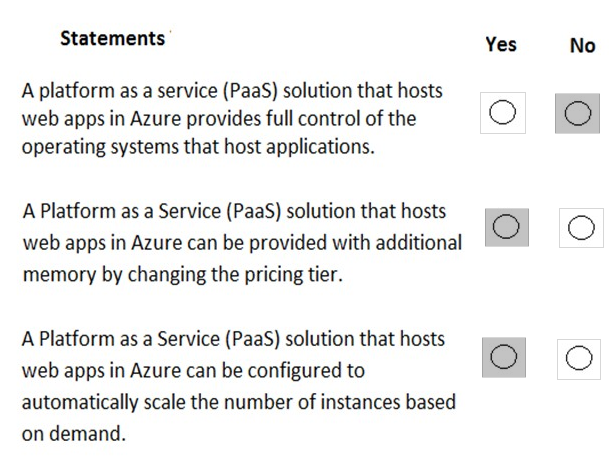This screenshot has width=616, height=457.
Task: Choose Yes for the additional memory pricing tier statement
Action: [x=507, y=227]
